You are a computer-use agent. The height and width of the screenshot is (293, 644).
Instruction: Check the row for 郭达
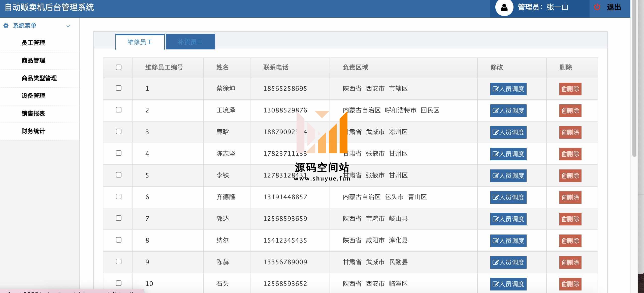coord(119,218)
